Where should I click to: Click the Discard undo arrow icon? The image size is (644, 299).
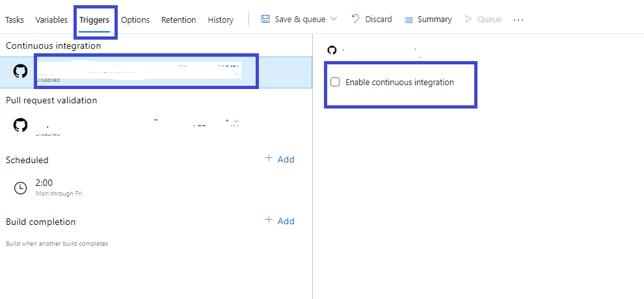pos(355,19)
